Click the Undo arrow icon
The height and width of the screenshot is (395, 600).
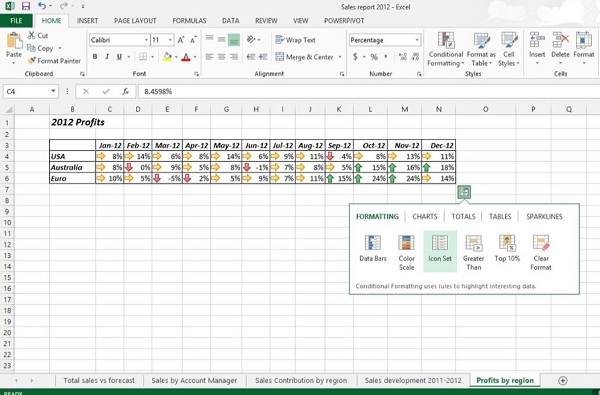coord(42,6)
